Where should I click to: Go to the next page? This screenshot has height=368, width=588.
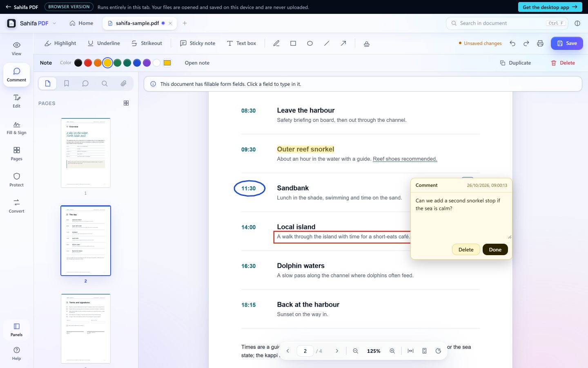pos(337,351)
